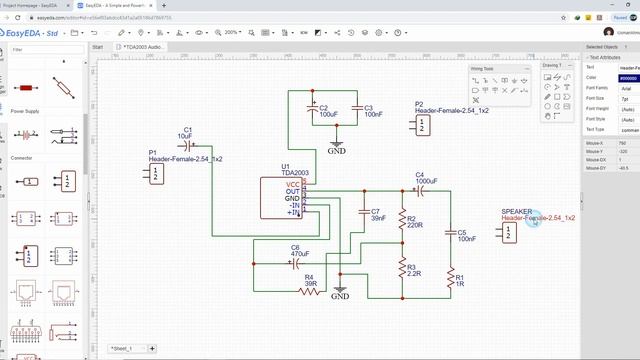Pick the battery symbol under Power Supply

pos(26,135)
